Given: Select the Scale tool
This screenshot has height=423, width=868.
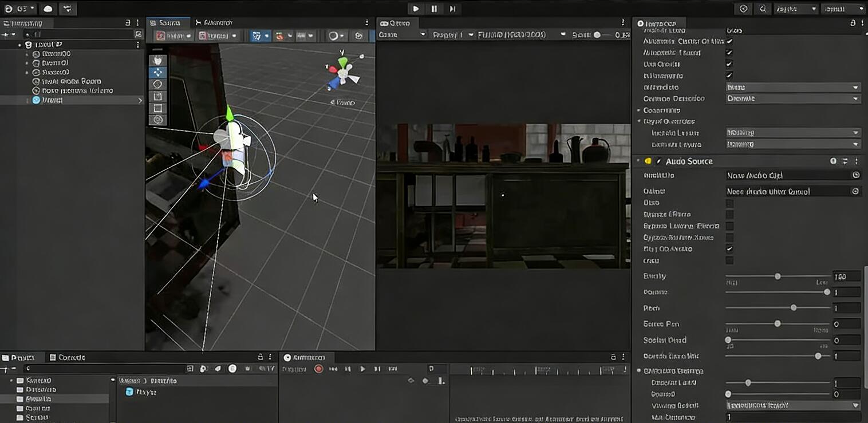Looking at the screenshot, I should 157,96.
